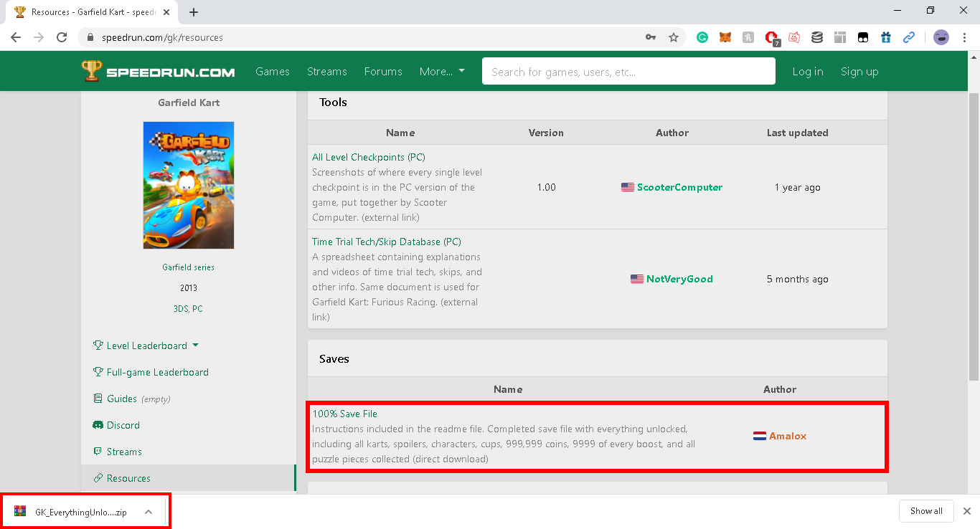The width and height of the screenshot is (980, 529).
Task: Click the 3DS platform link
Action: 180,309
